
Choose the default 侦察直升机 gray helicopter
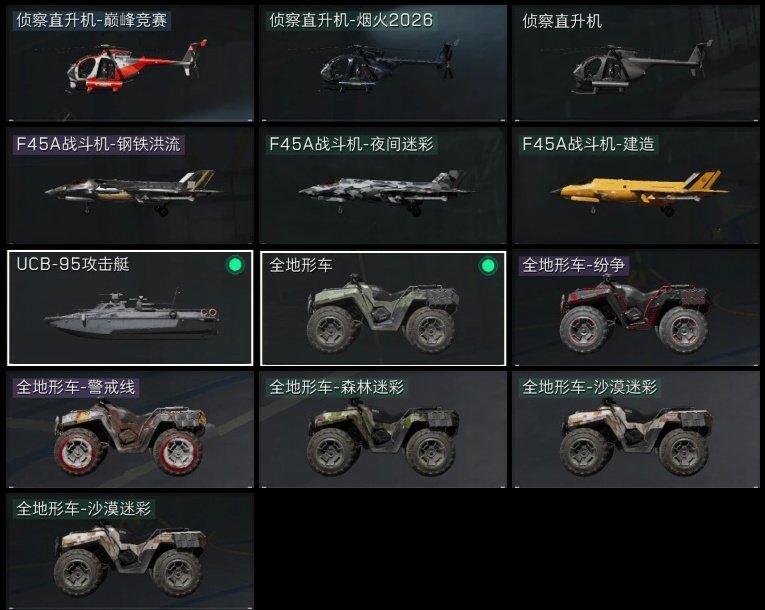(636, 63)
